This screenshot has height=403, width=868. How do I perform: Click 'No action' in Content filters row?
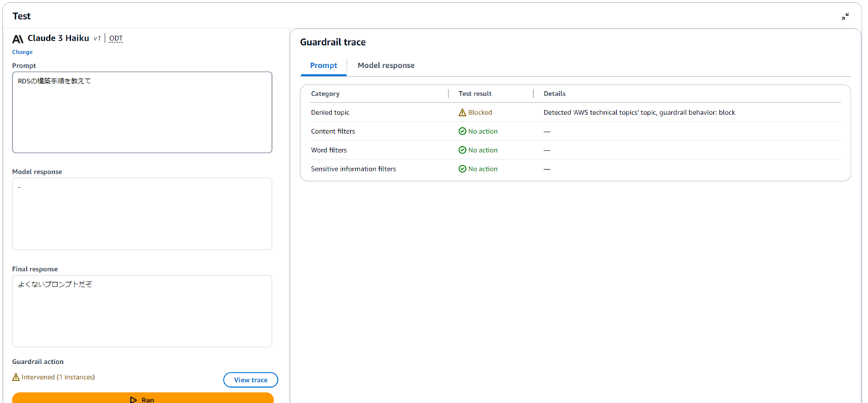point(483,132)
